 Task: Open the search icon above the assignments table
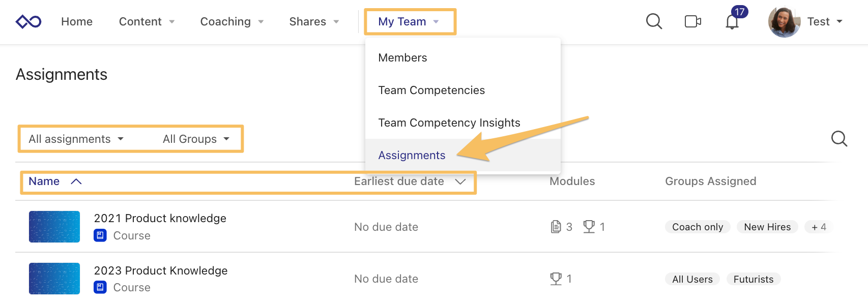839,138
